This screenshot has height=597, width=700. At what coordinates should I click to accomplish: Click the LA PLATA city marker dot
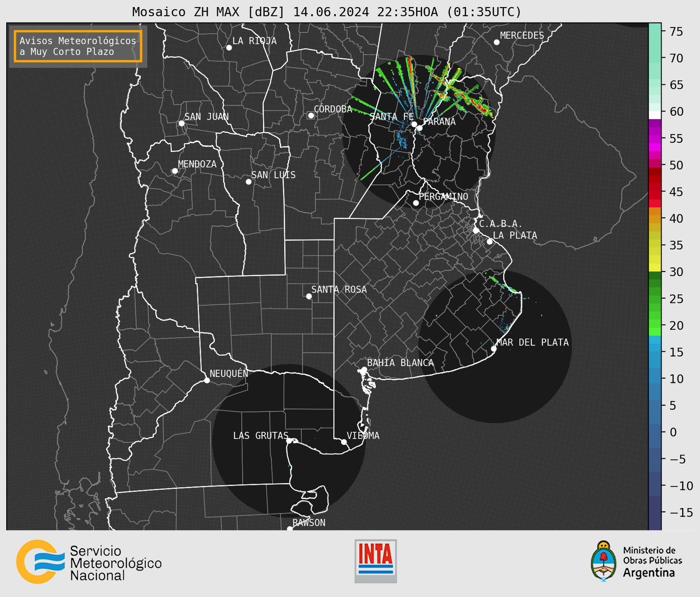(x=490, y=242)
